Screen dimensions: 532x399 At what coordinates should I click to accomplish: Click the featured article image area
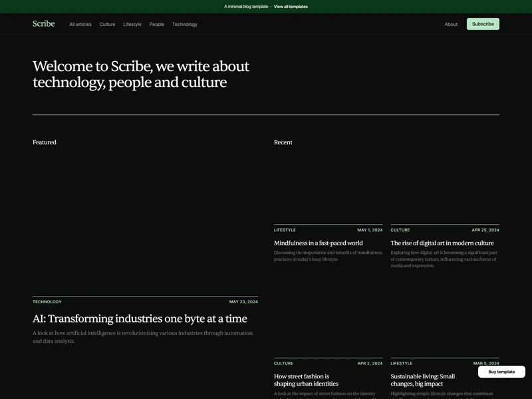[145, 222]
